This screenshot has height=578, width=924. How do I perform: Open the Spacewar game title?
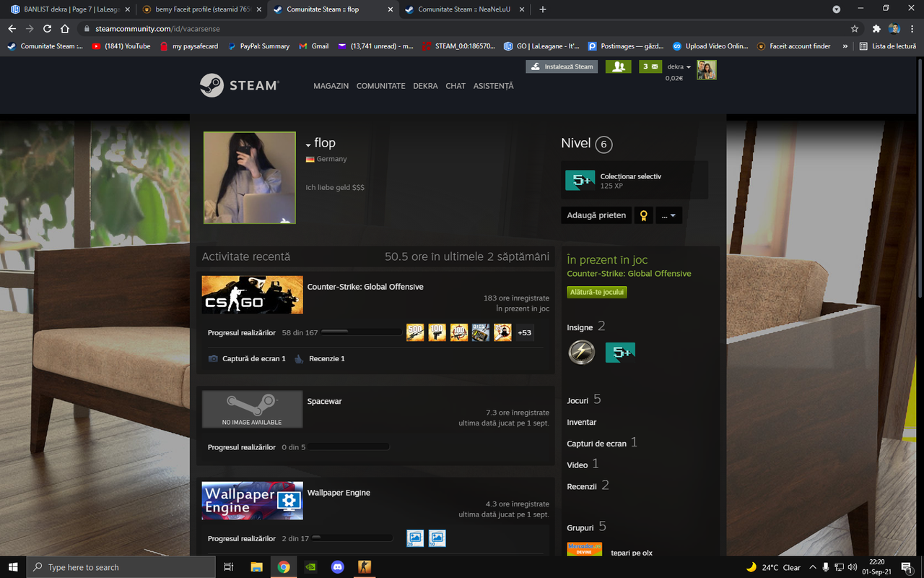[325, 401]
